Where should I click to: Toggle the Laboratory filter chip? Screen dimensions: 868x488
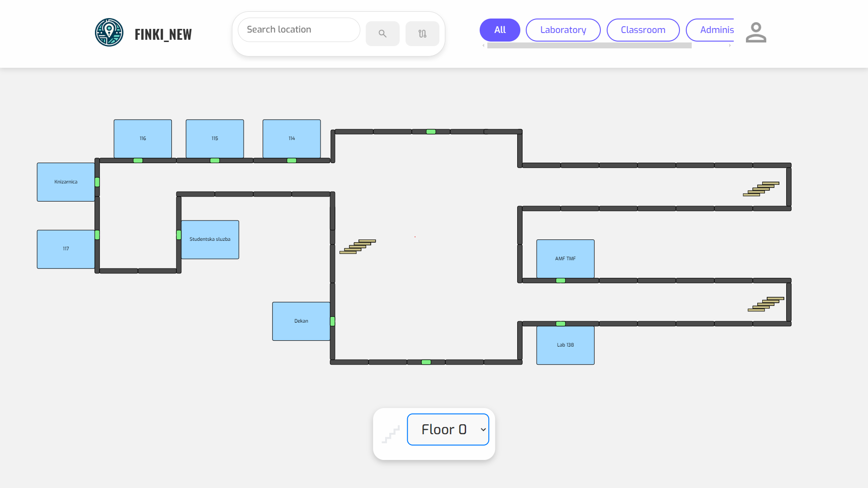(x=563, y=30)
